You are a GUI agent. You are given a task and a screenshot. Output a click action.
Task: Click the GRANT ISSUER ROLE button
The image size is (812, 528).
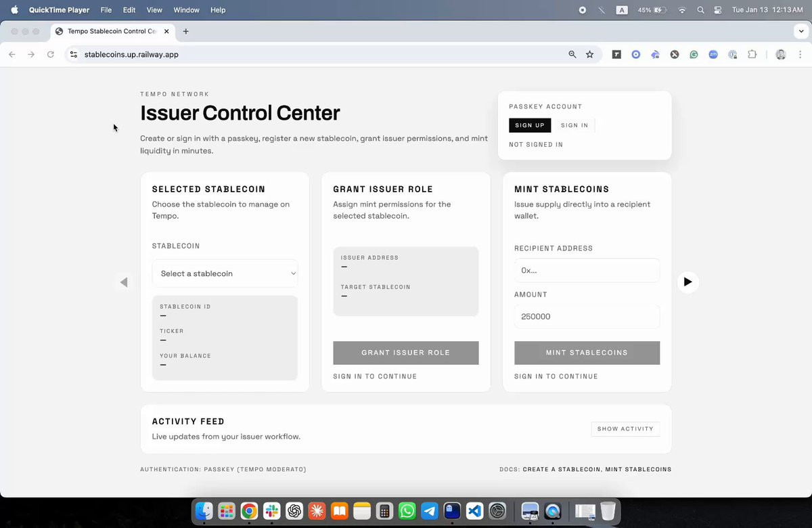coord(406,353)
